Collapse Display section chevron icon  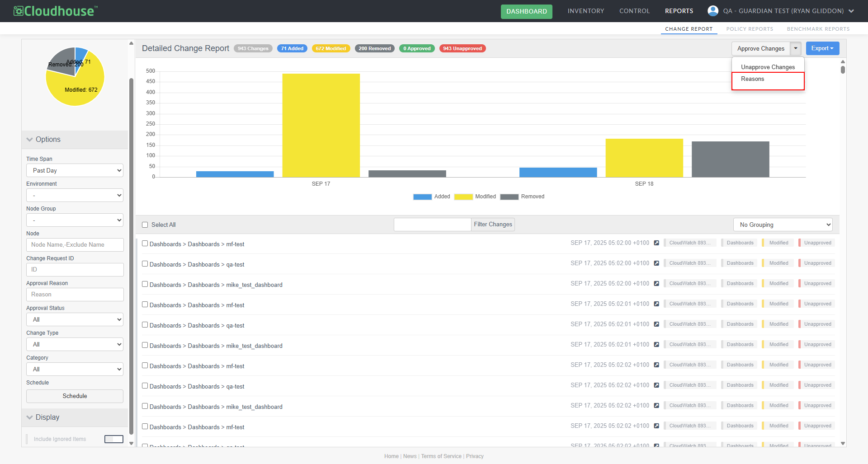30,417
